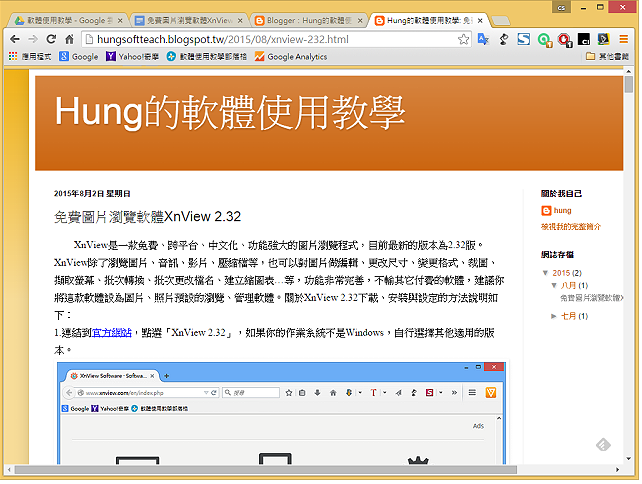This screenshot has height=484, width=642.
Task: Open a new tab
Action: (x=500, y=20)
